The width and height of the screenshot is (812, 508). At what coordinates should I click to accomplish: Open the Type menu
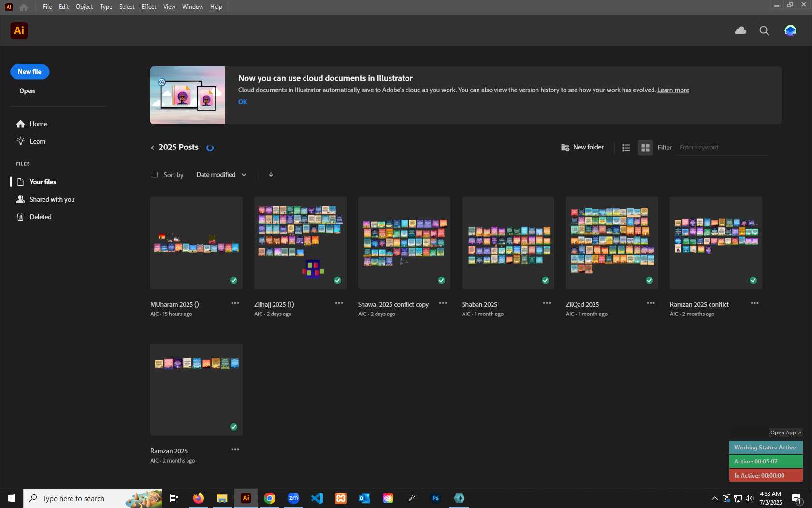pyautogui.click(x=106, y=7)
